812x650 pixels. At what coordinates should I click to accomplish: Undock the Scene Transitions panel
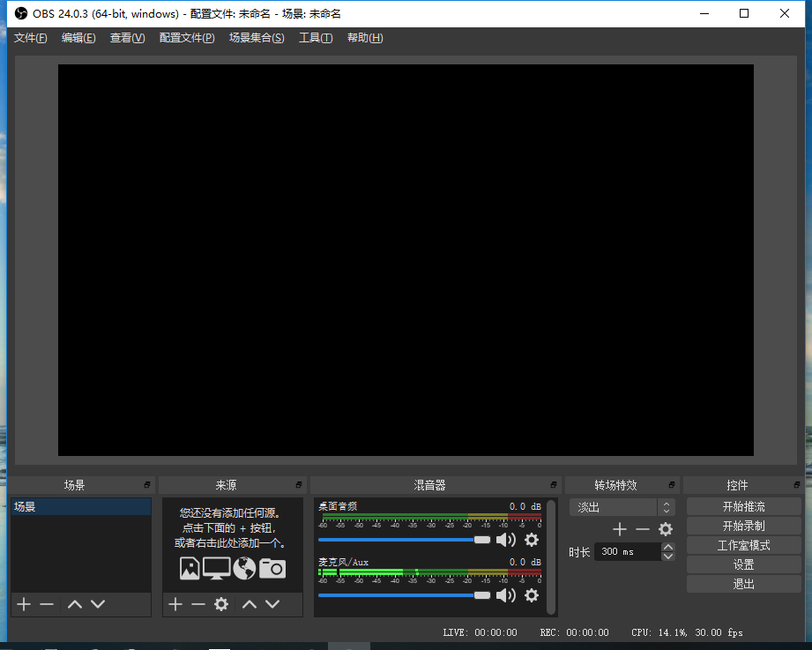(x=672, y=485)
